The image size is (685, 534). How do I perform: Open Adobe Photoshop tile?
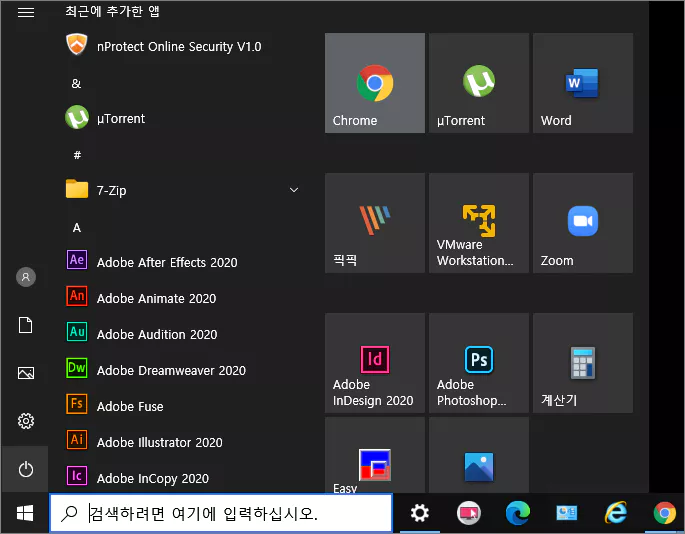point(479,363)
